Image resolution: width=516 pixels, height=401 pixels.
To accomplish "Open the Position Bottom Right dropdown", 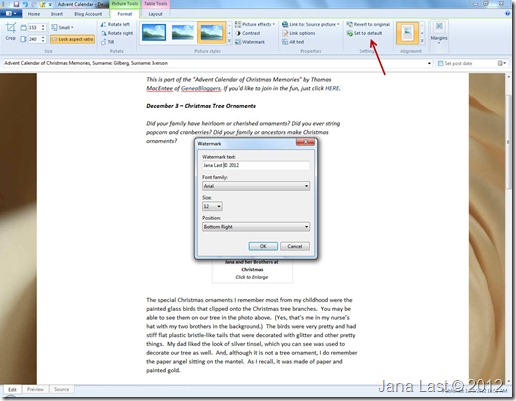I will click(x=256, y=227).
